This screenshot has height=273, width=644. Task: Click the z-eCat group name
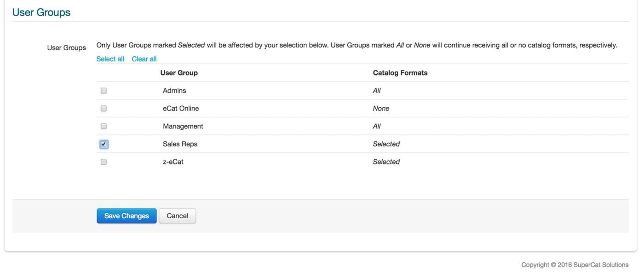pos(173,162)
